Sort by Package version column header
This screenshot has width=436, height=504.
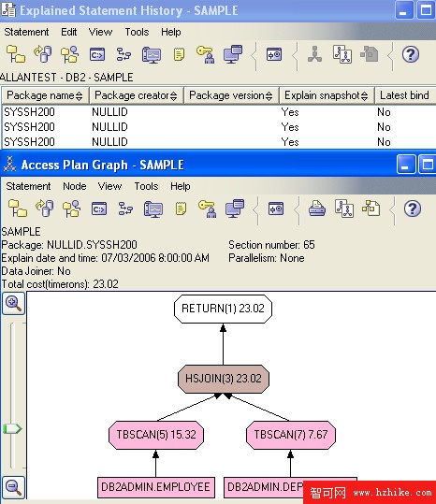231,95
